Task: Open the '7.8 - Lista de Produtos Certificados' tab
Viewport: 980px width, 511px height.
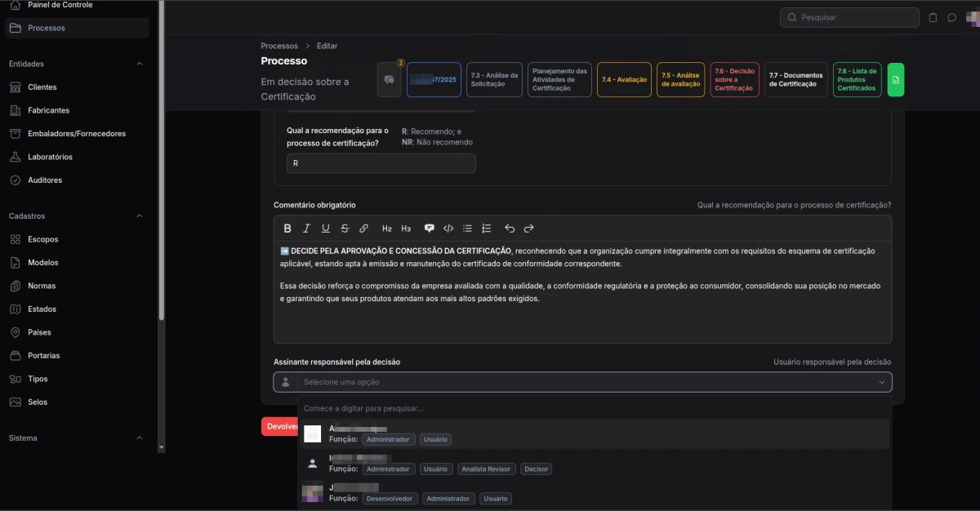Action: 856,79
